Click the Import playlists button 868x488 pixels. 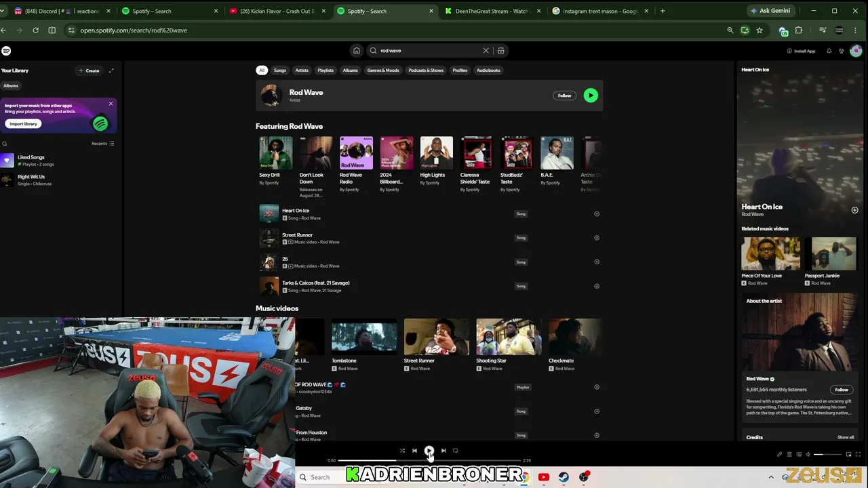click(23, 124)
